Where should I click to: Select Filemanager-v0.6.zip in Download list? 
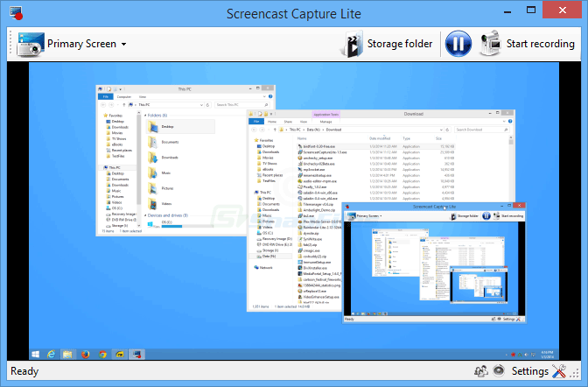tap(318, 204)
